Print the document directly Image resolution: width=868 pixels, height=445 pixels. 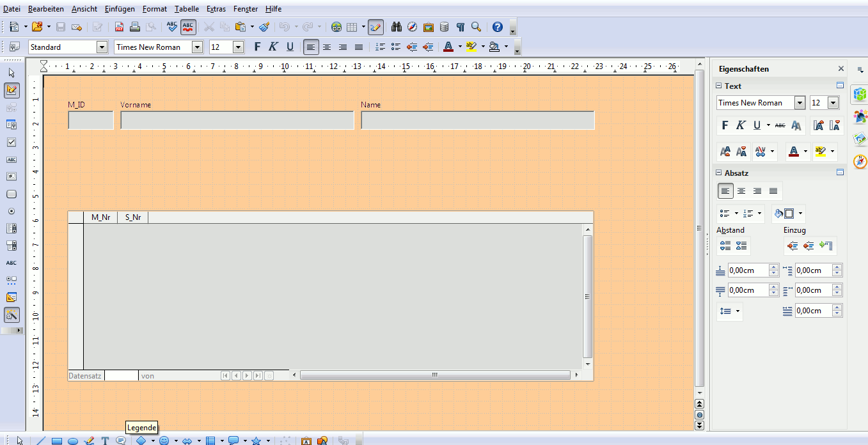point(135,27)
